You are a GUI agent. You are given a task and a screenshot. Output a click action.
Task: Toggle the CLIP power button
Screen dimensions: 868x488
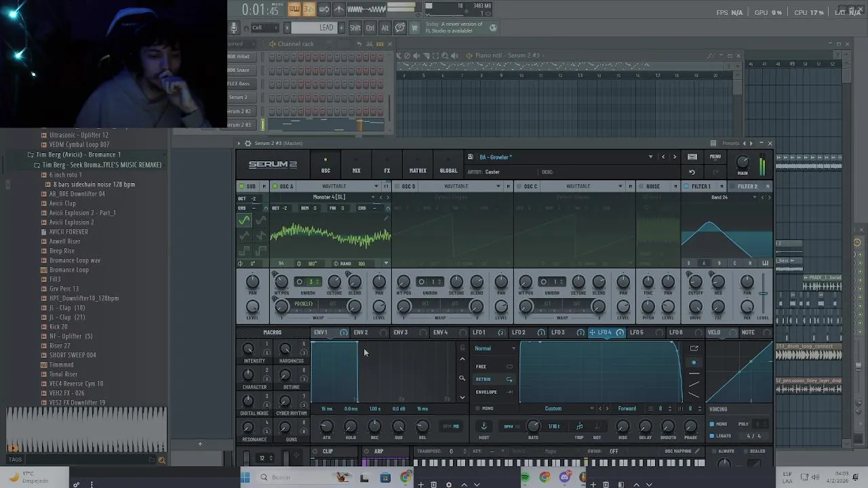pos(315,451)
